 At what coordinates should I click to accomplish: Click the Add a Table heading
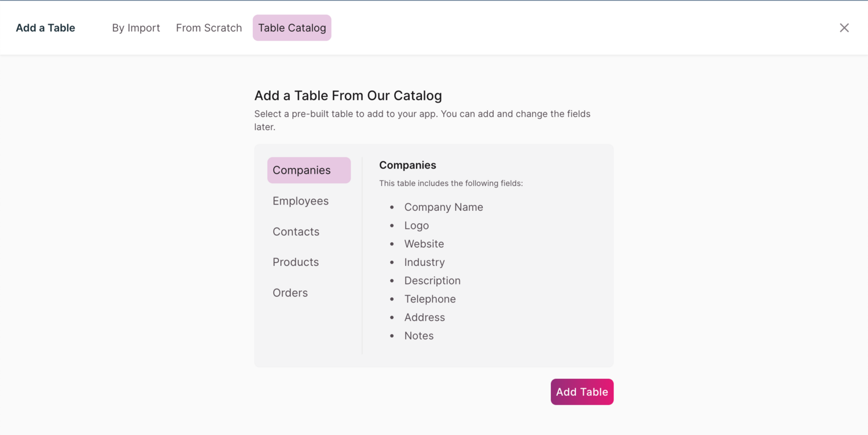pyautogui.click(x=45, y=27)
